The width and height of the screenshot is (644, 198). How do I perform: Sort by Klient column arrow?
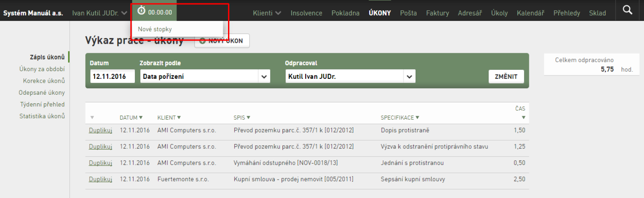pos(179,117)
